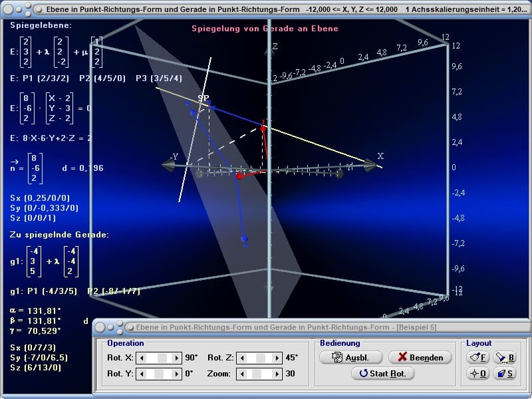This screenshot has width=532, height=399.
Task: Click the 'γ = 70,529°' angle value
Action: [35, 331]
